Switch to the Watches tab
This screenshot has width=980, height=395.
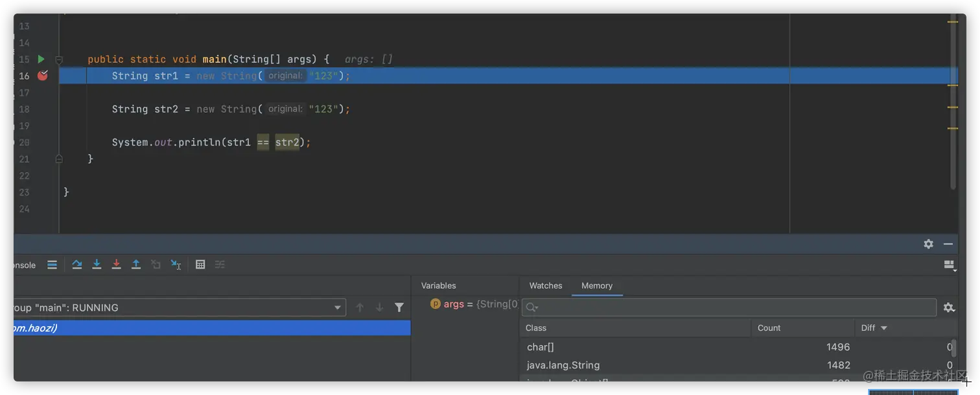546,286
